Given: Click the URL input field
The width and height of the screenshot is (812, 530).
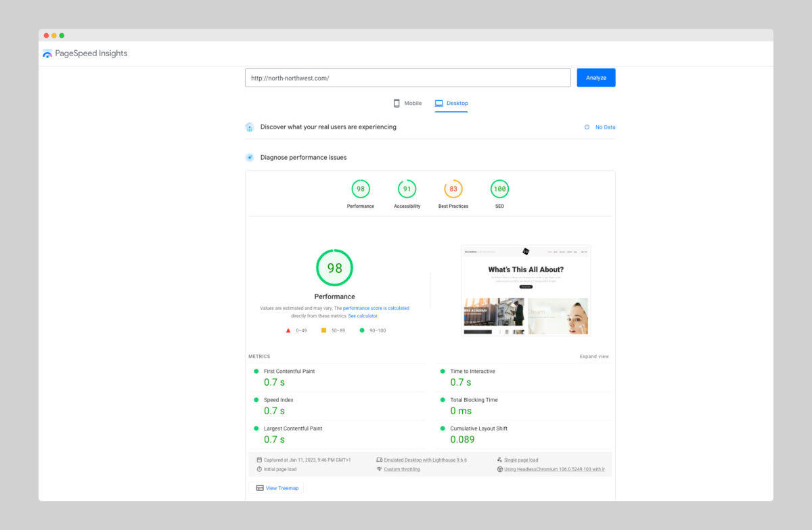Looking at the screenshot, I should pos(407,78).
